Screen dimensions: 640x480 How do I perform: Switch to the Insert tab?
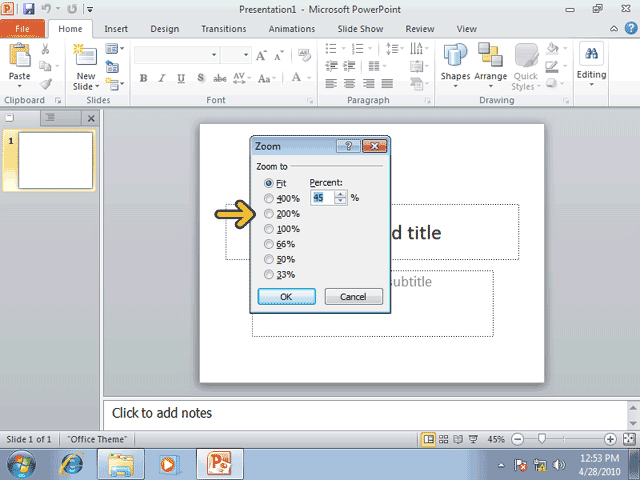tap(116, 29)
